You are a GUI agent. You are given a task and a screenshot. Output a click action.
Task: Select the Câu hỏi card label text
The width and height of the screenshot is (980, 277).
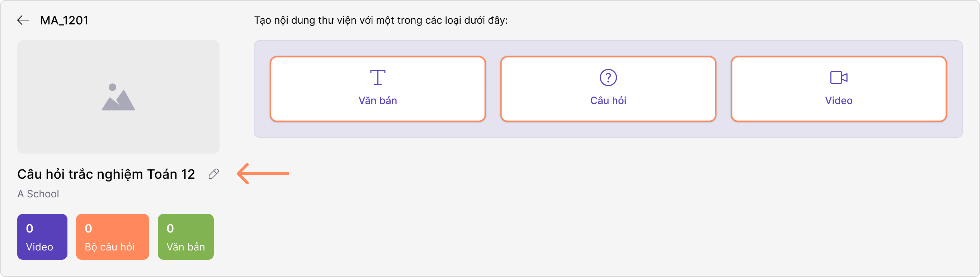609,100
